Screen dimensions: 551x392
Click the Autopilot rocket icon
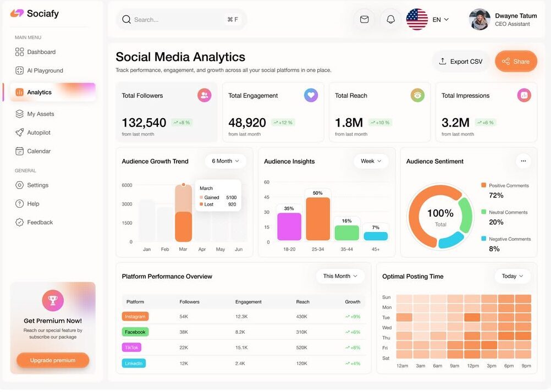[x=19, y=132]
